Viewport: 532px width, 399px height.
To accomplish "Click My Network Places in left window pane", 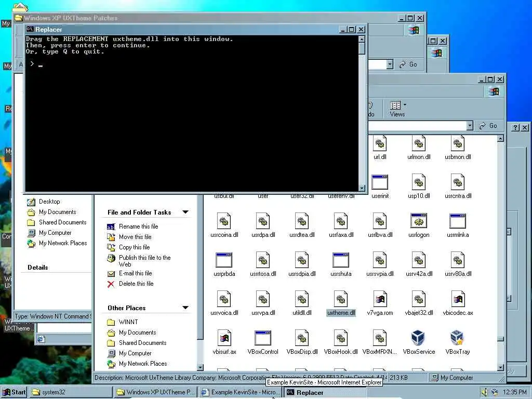I will click(x=63, y=243).
